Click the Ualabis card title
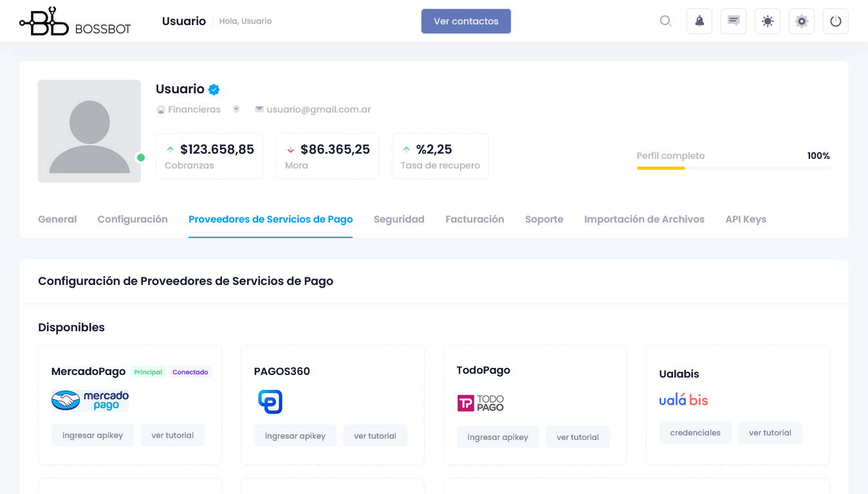Viewport: 868px width, 494px height. point(679,374)
